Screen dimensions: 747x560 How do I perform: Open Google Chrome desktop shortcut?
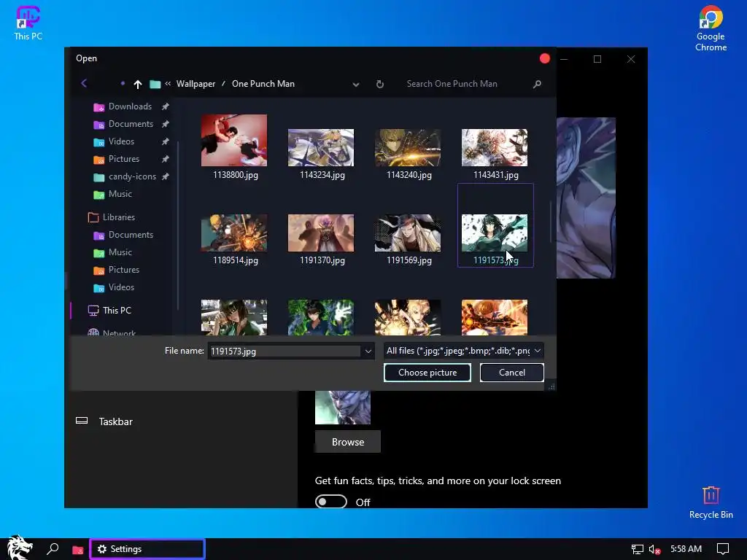pos(711,28)
